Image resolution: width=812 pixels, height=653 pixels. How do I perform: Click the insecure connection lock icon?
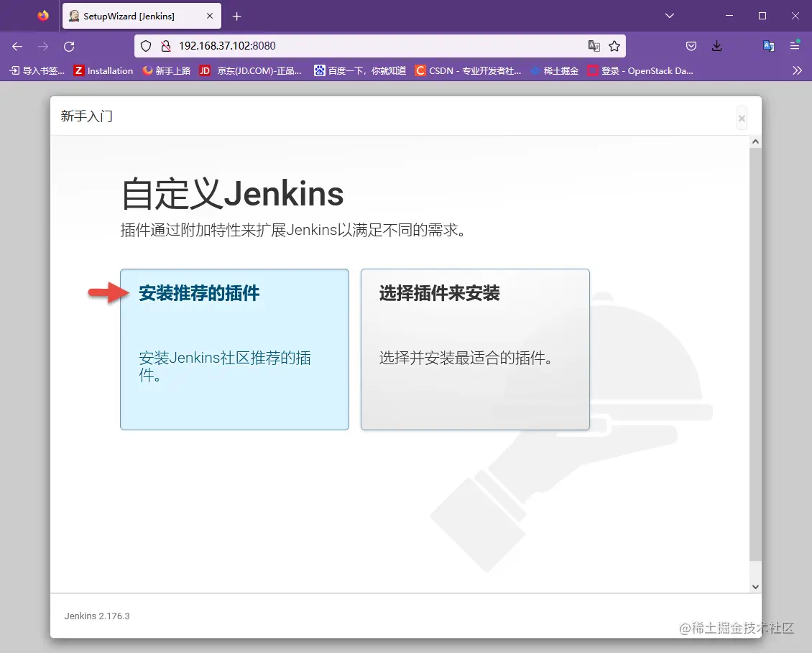coord(166,46)
